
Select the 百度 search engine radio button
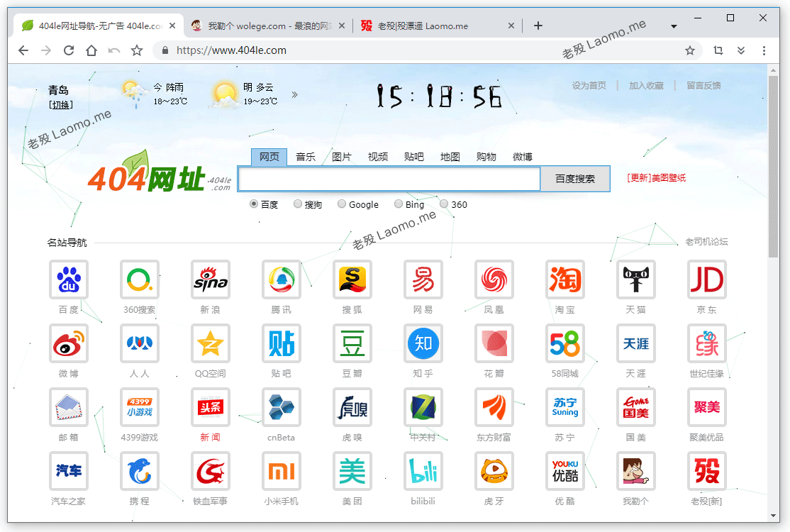254,204
